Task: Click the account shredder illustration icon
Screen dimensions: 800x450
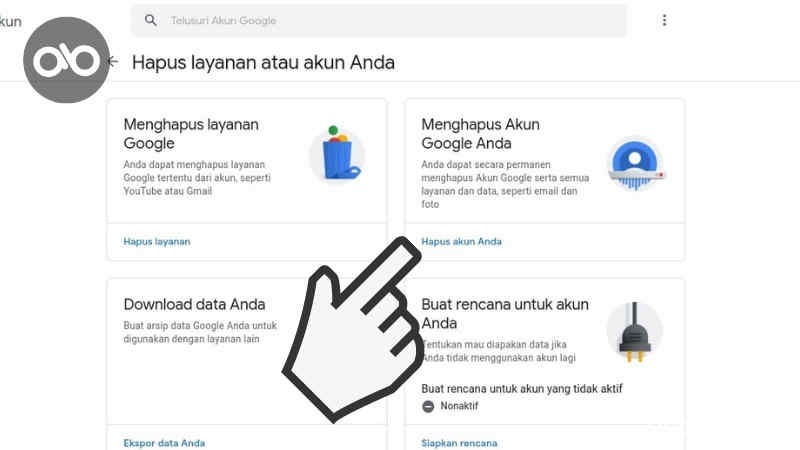Action: [x=635, y=164]
